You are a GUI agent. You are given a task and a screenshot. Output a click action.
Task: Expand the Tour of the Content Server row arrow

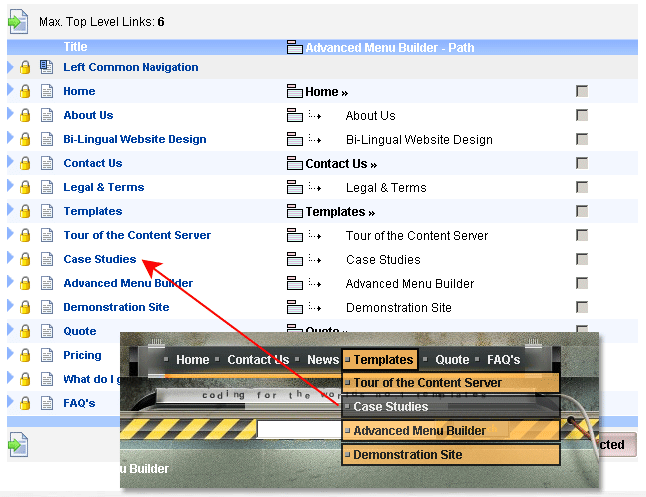[10, 234]
